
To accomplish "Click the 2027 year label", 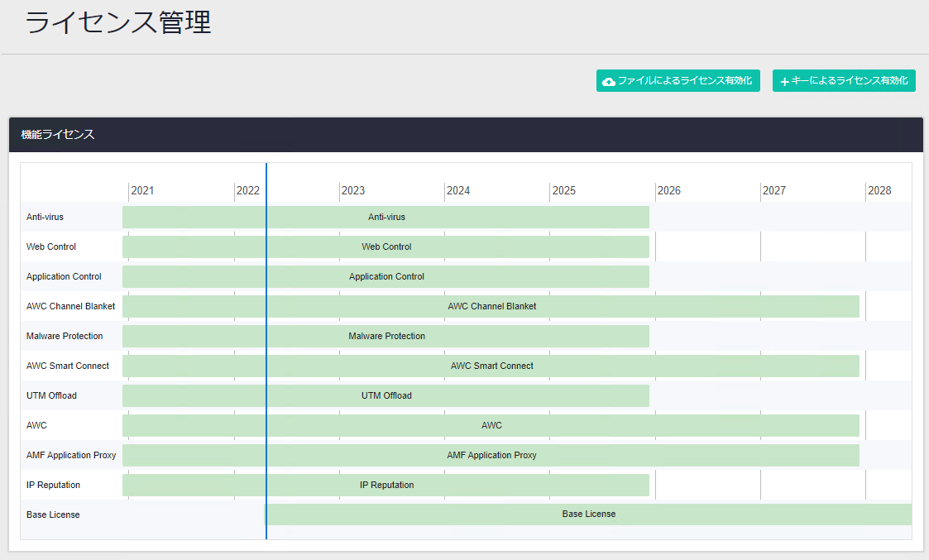I will 773,190.
